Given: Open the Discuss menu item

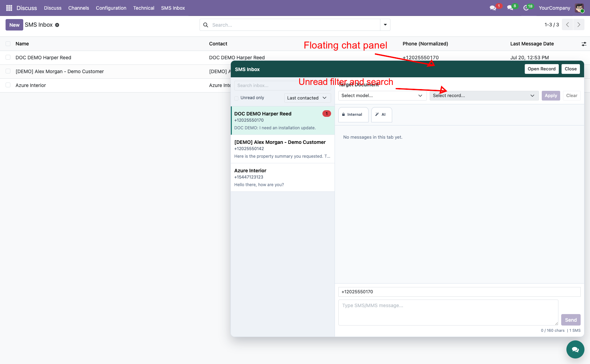Looking at the screenshot, I should coord(53,8).
